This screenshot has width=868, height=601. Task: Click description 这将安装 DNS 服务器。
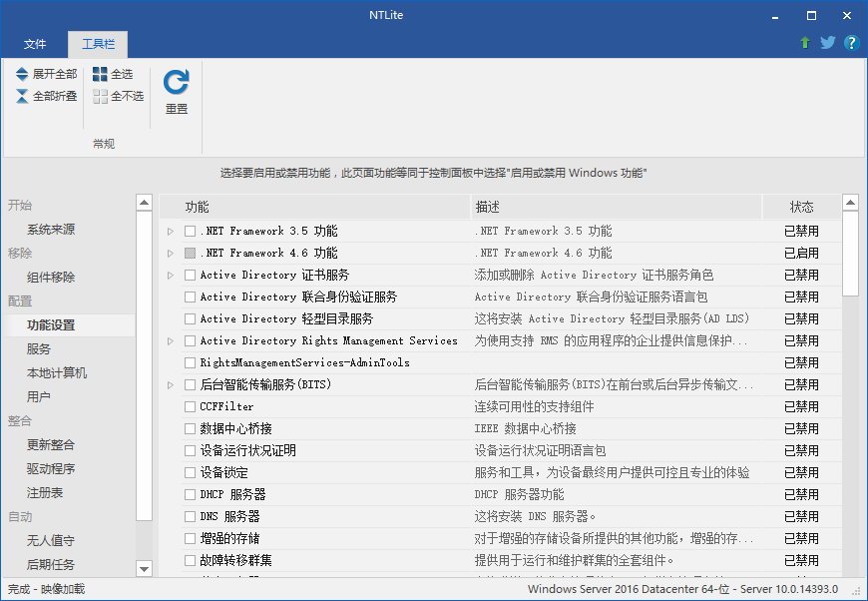(535, 517)
